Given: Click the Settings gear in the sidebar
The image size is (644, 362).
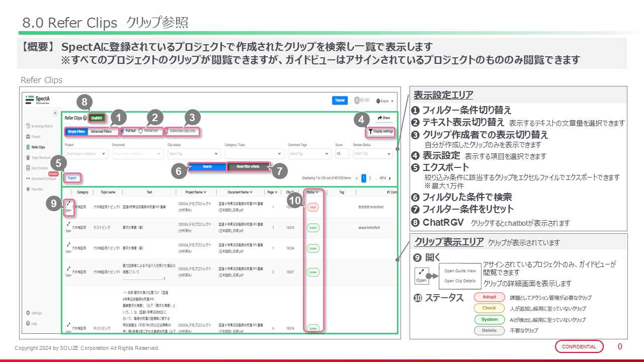Looking at the screenshot, I should 28,313.
